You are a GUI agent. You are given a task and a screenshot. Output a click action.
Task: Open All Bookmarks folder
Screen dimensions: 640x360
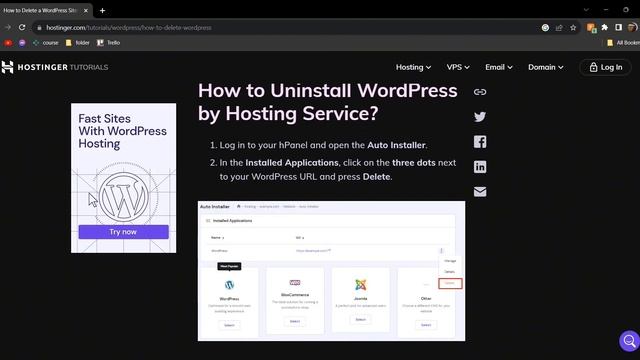pyautogui.click(x=623, y=42)
